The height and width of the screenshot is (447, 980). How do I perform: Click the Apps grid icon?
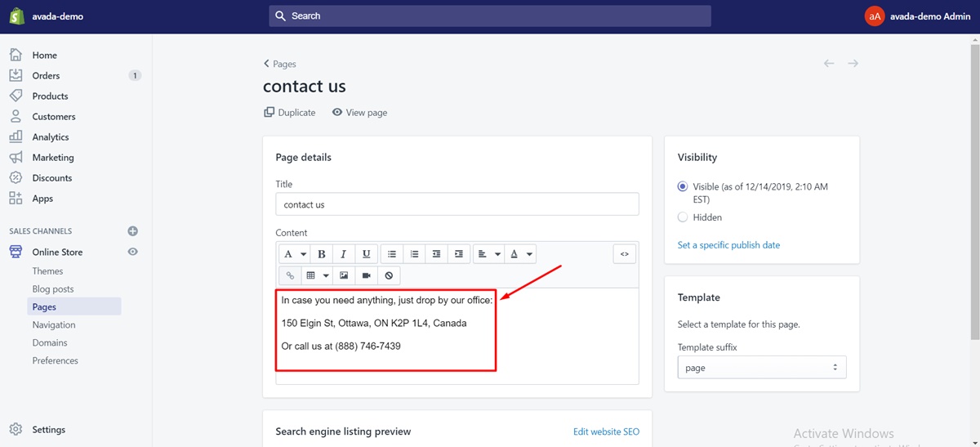16,198
